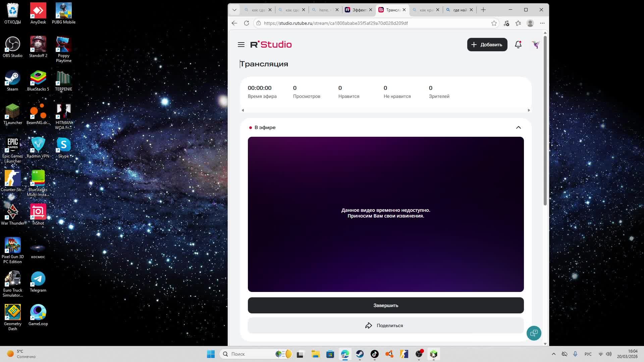Open the tab list dropdown arrow
The width and height of the screenshot is (644, 362).
(x=234, y=10)
